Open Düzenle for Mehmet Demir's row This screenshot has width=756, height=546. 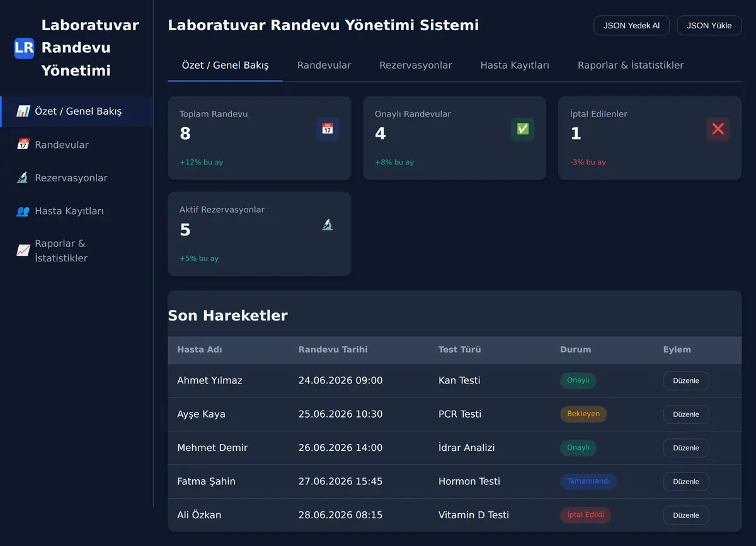coord(686,448)
